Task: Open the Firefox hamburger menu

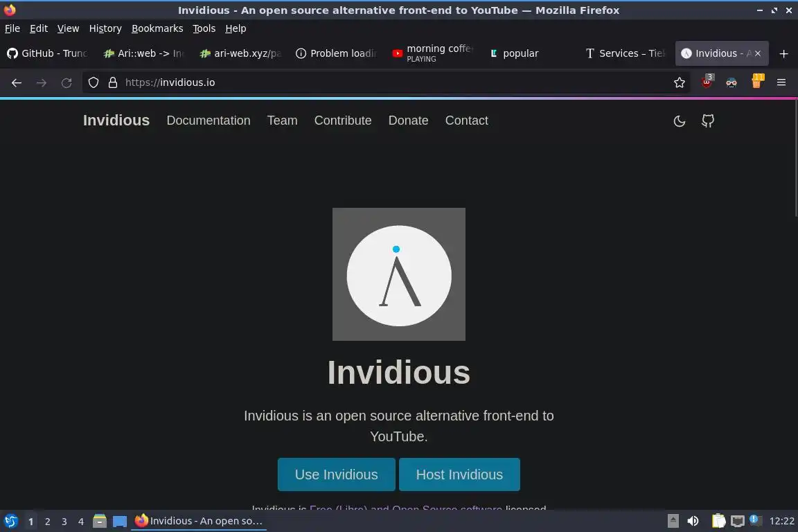Action: [781, 82]
